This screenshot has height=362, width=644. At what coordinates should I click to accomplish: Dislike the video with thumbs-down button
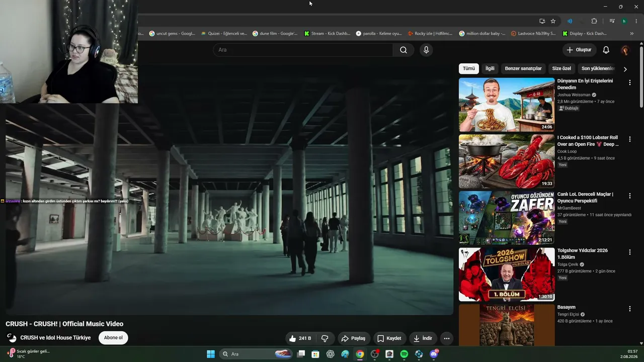pos(325,338)
